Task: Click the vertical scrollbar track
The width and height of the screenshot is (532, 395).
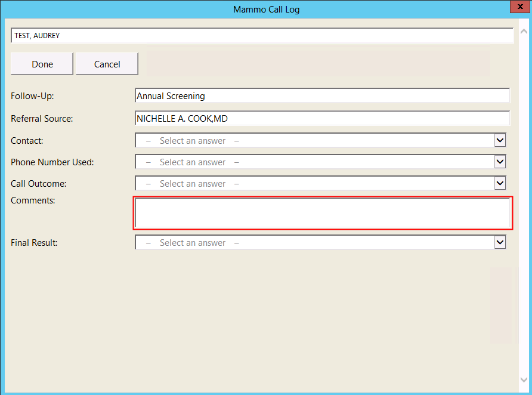Action: [x=523, y=203]
